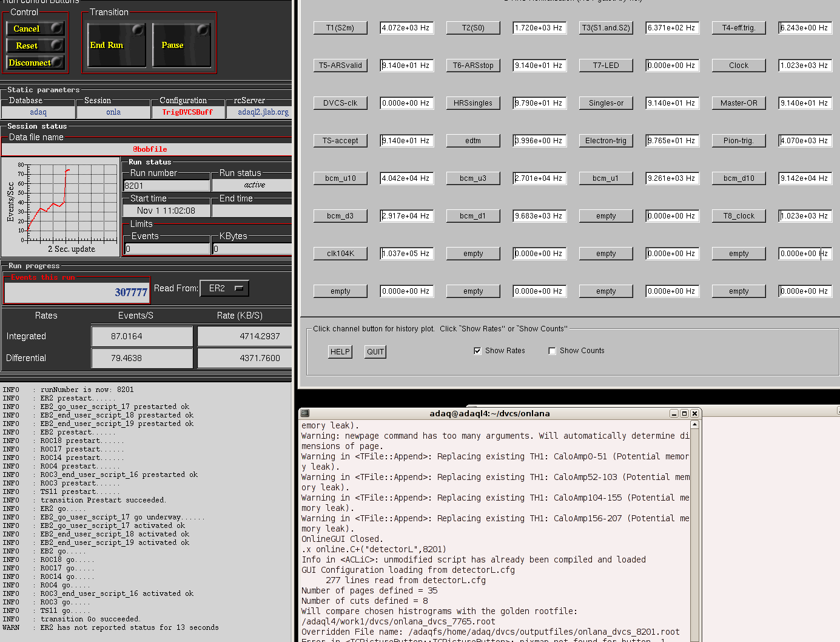
Task: Click the Run number field 8201
Action: pos(167,186)
